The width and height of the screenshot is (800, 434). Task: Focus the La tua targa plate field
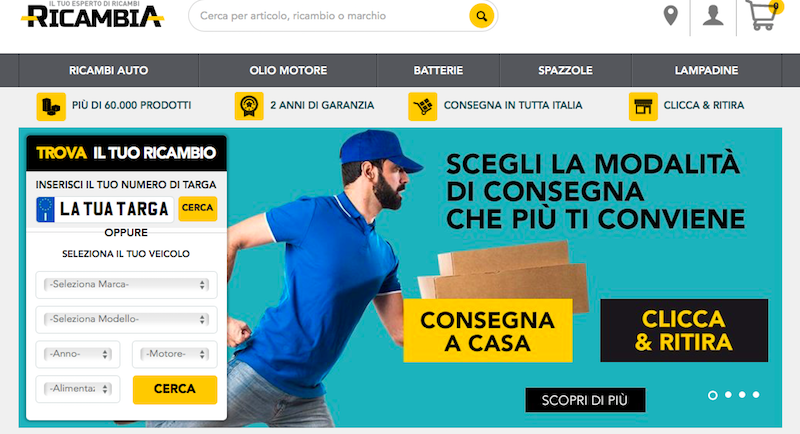click(105, 209)
